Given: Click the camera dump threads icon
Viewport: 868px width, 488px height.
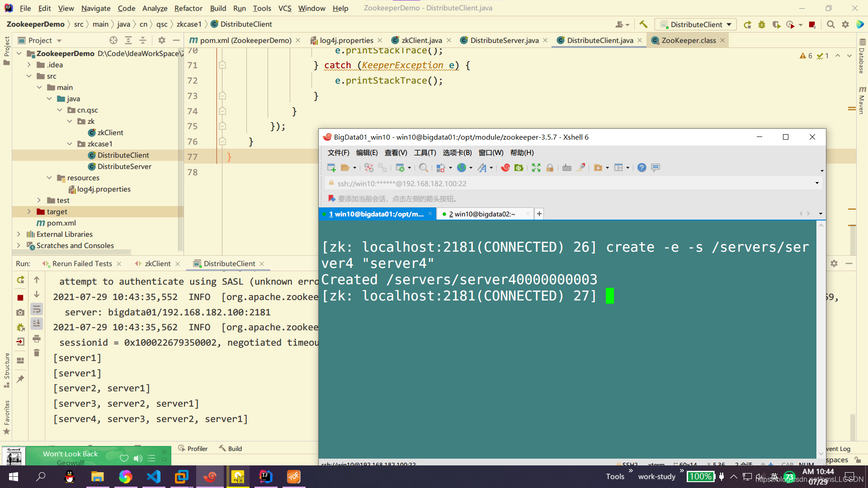Looking at the screenshot, I should coord(20,312).
